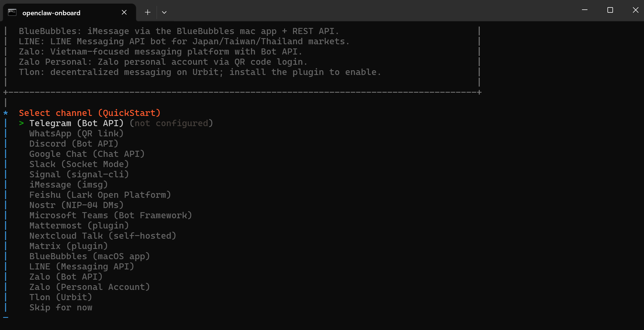The image size is (644, 330).
Task: Select the Telegram (Bot API) channel option
Action: point(76,123)
